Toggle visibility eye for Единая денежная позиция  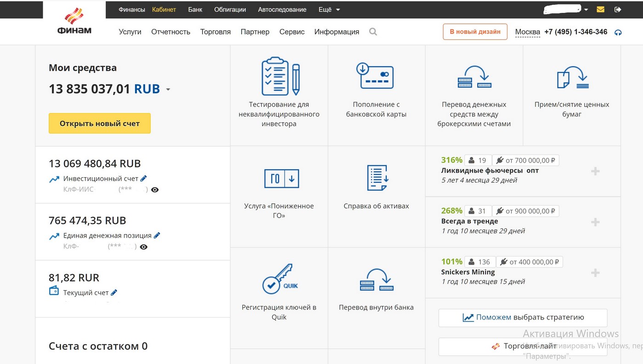pos(144,247)
